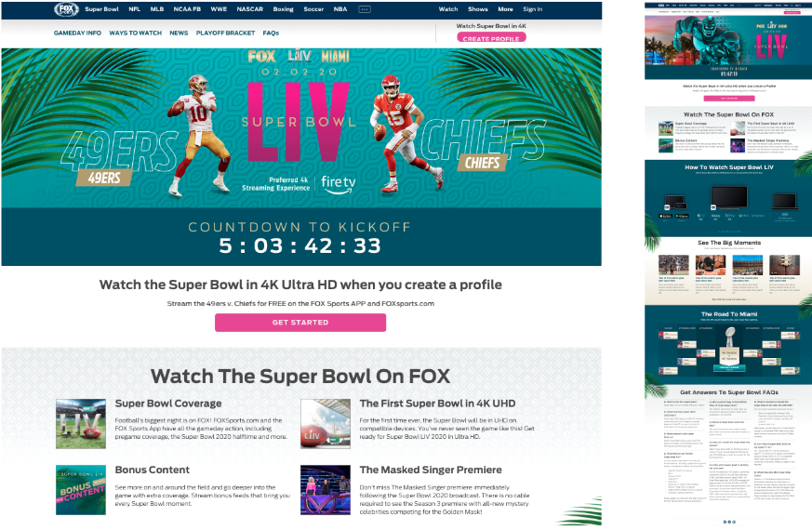Jump to the FAQs tab

(271, 33)
